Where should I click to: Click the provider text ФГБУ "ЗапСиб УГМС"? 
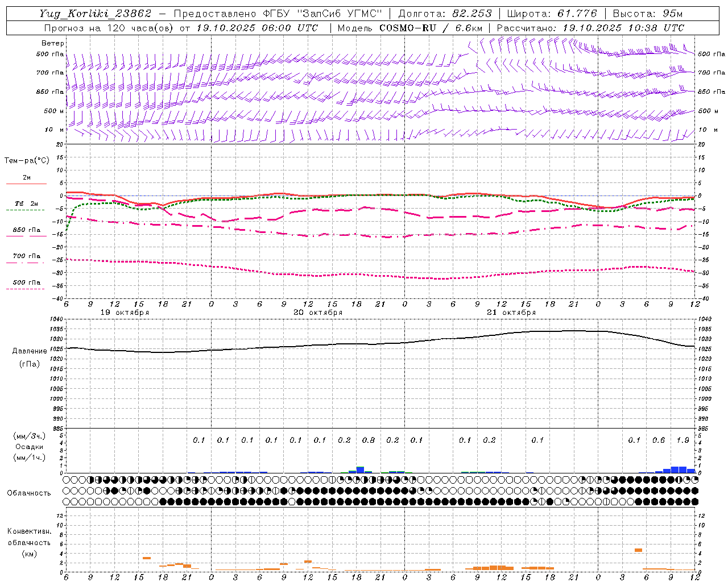coord(322,14)
